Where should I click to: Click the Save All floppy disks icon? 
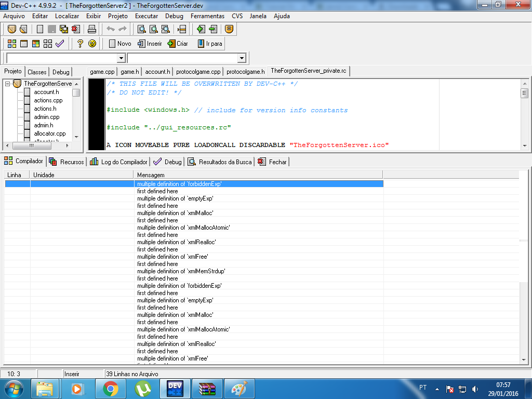point(64,29)
